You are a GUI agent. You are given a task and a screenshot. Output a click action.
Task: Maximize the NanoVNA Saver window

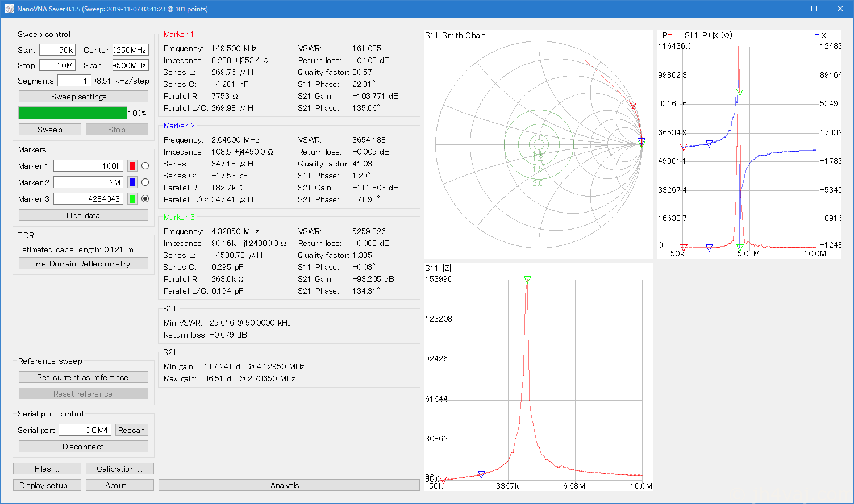click(x=814, y=9)
